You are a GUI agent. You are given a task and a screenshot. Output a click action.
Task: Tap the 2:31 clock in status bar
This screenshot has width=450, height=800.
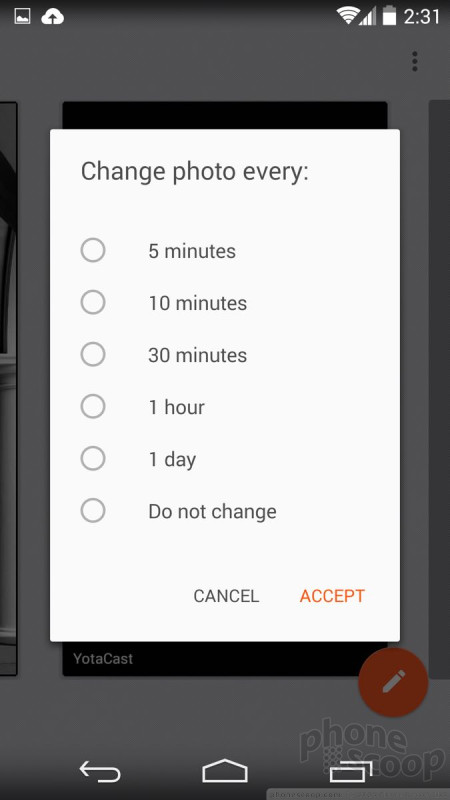point(421,17)
